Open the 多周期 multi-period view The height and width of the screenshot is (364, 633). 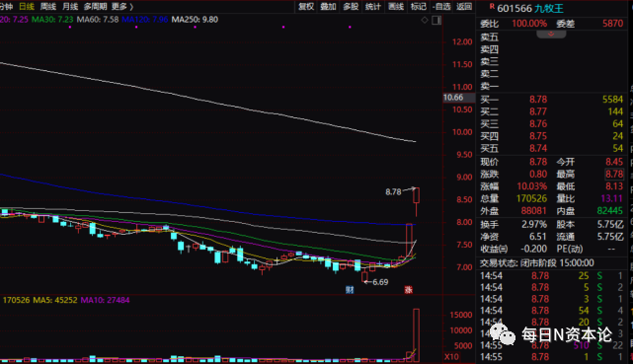[95, 7]
